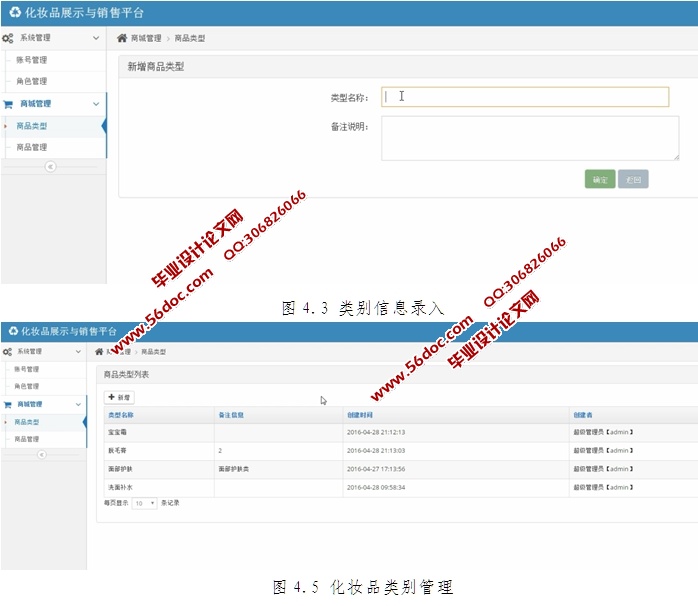This screenshot has height=606, width=698.
Task: Click the gear icon beside 系统管理 on the form page
Action: coord(8,38)
